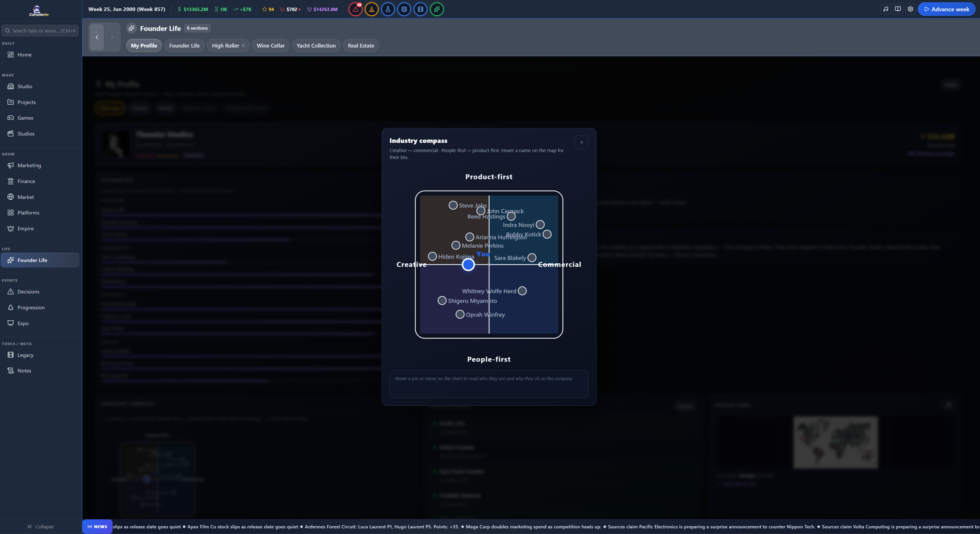
Task: Collapse the sidebar
Action: [40, 526]
